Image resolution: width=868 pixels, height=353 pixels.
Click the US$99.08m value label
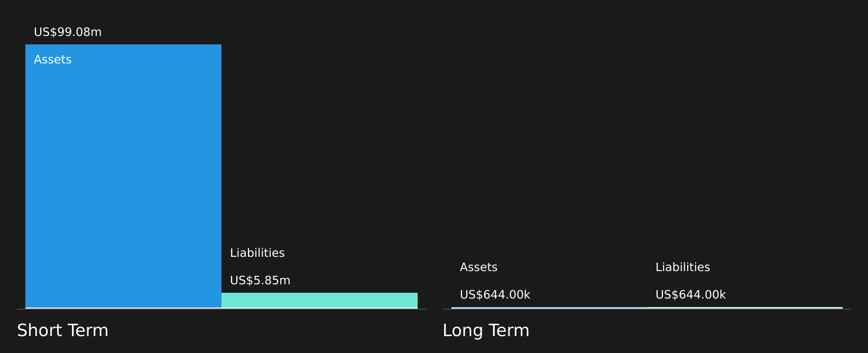tap(68, 32)
